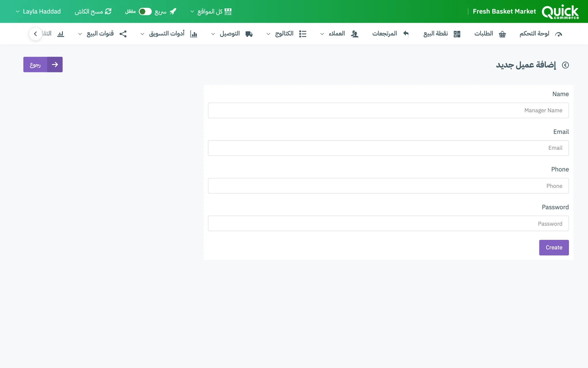The image size is (588, 368).
Task: Open the المرتجعات returns tab
Action: point(391,34)
